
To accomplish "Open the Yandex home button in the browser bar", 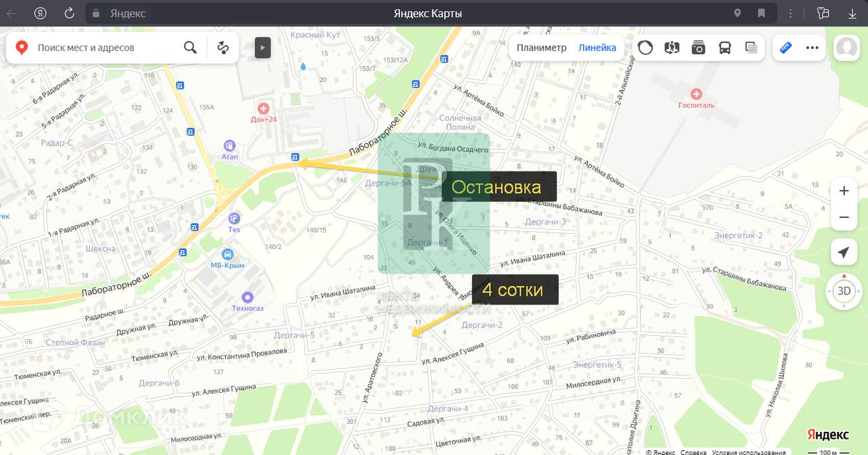I will point(41,13).
